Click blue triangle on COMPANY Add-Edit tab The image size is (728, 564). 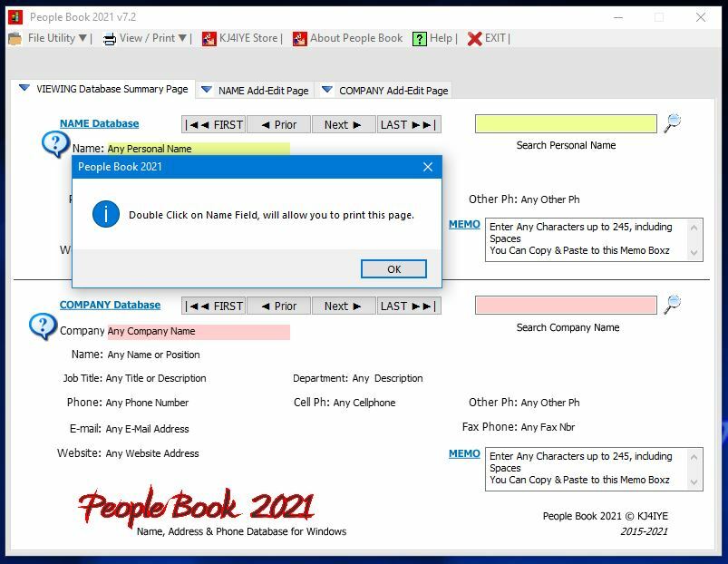tap(327, 90)
